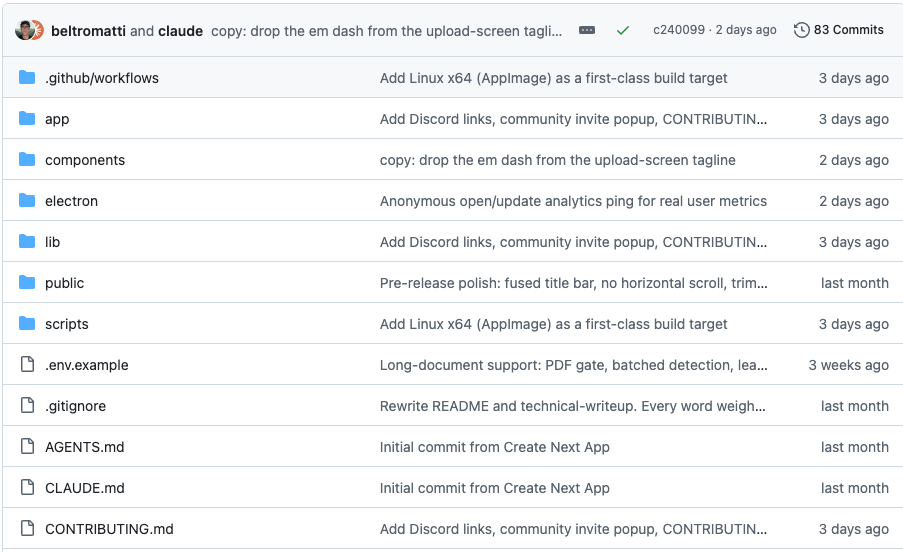Click '3 weeks ago' on the .env.example row

pos(848,365)
